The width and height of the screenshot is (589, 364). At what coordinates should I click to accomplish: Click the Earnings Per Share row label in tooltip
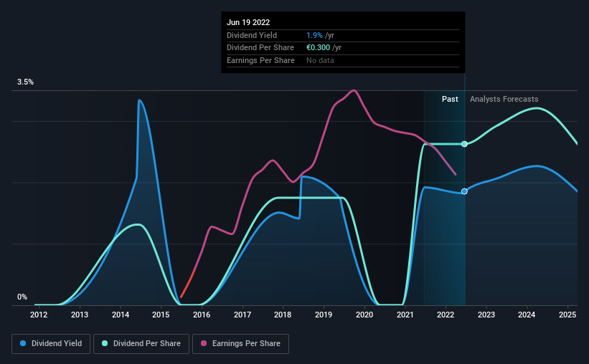[260, 60]
